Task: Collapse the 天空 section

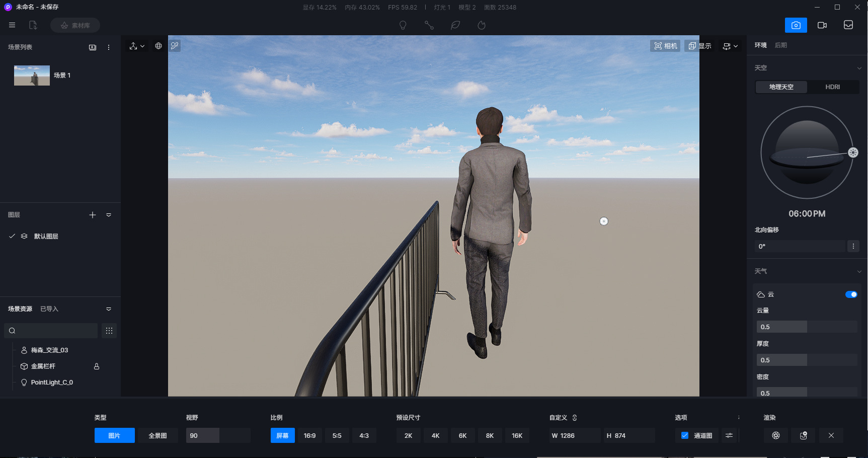Action: 859,68
